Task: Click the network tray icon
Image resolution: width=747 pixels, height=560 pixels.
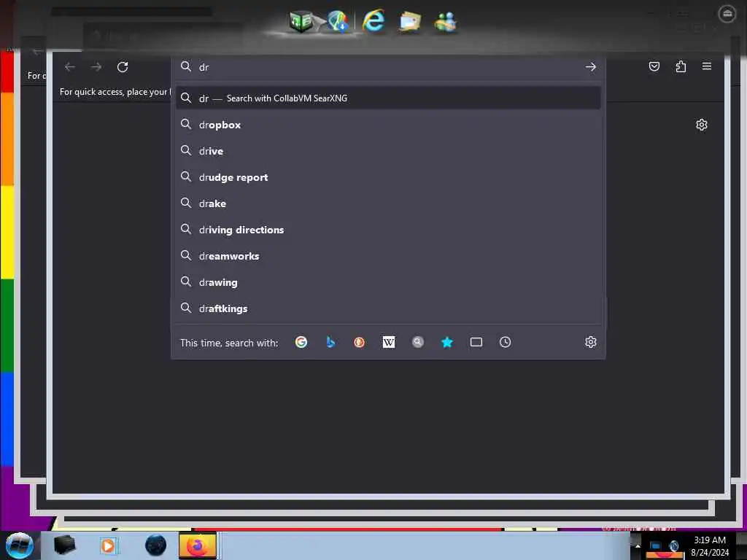Action: pos(656,545)
